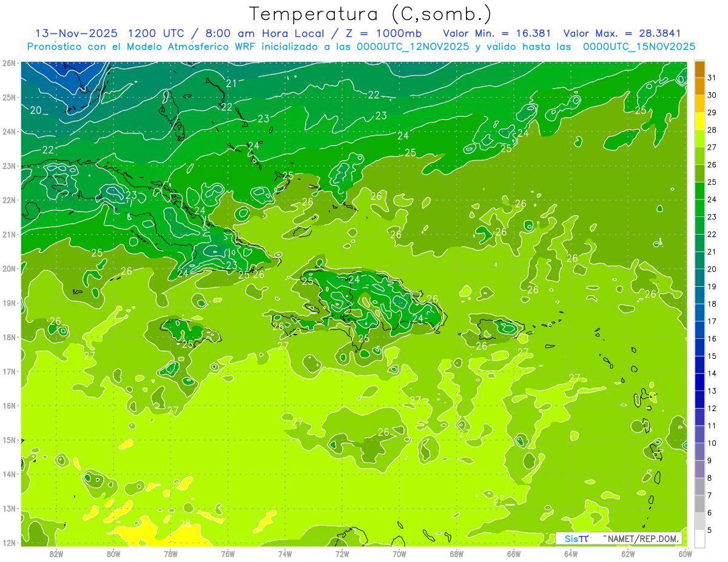This screenshot has height=562, width=728.
Task: Click the 21 contour label on the map
Action: tap(231, 84)
